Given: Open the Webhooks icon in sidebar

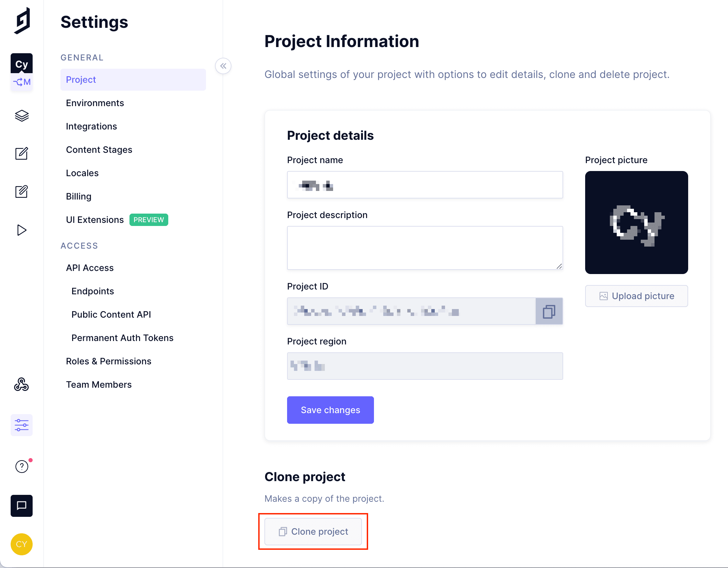Looking at the screenshot, I should (x=22, y=384).
